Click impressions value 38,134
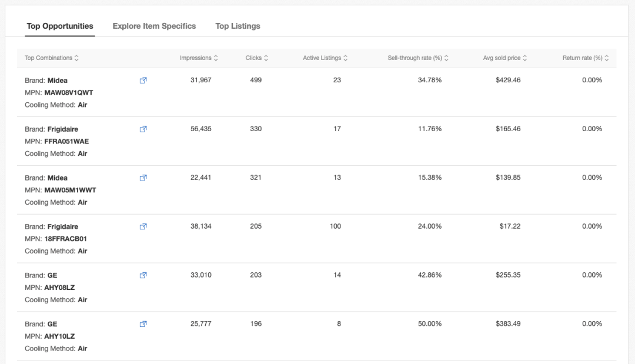The image size is (635, 364). pyautogui.click(x=201, y=226)
